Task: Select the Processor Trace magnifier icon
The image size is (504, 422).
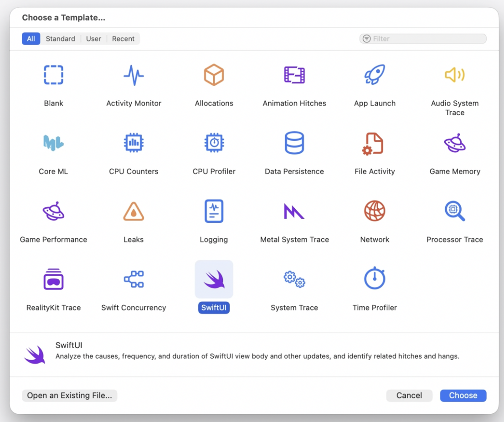Action: coord(455,211)
